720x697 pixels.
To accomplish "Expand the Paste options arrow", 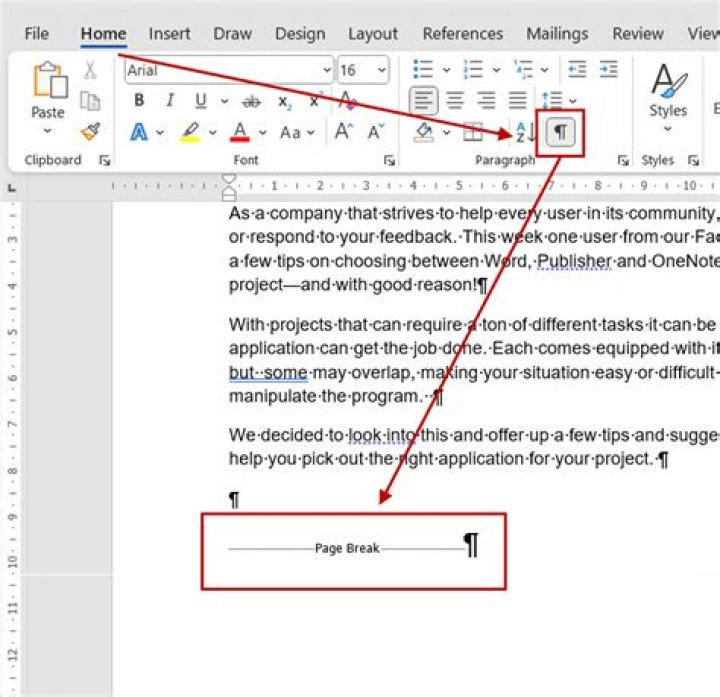I will click(47, 131).
